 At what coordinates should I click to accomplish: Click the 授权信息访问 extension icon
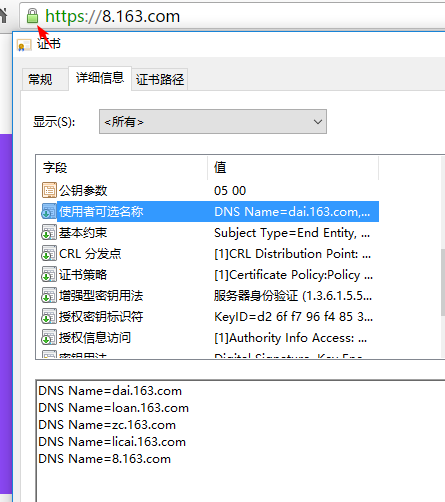tap(49, 337)
